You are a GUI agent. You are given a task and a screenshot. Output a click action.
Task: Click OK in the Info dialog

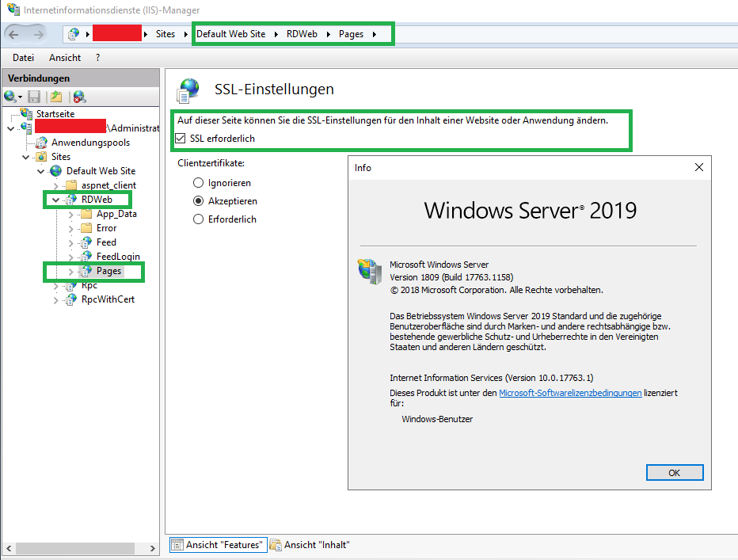[x=675, y=472]
